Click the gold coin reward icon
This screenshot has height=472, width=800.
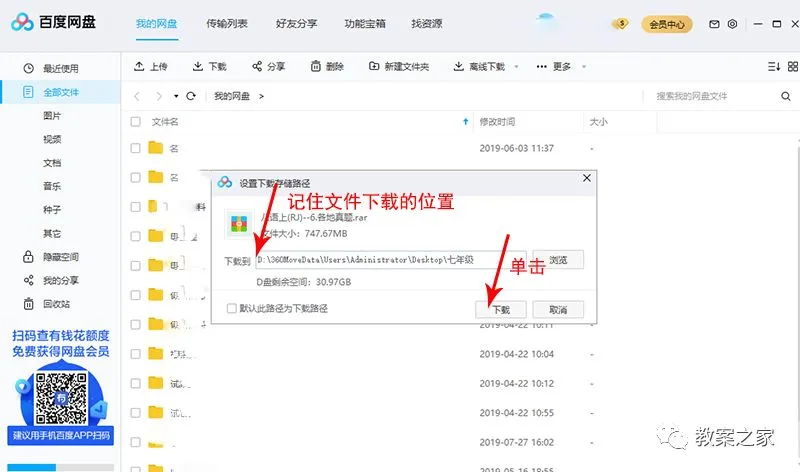621,23
